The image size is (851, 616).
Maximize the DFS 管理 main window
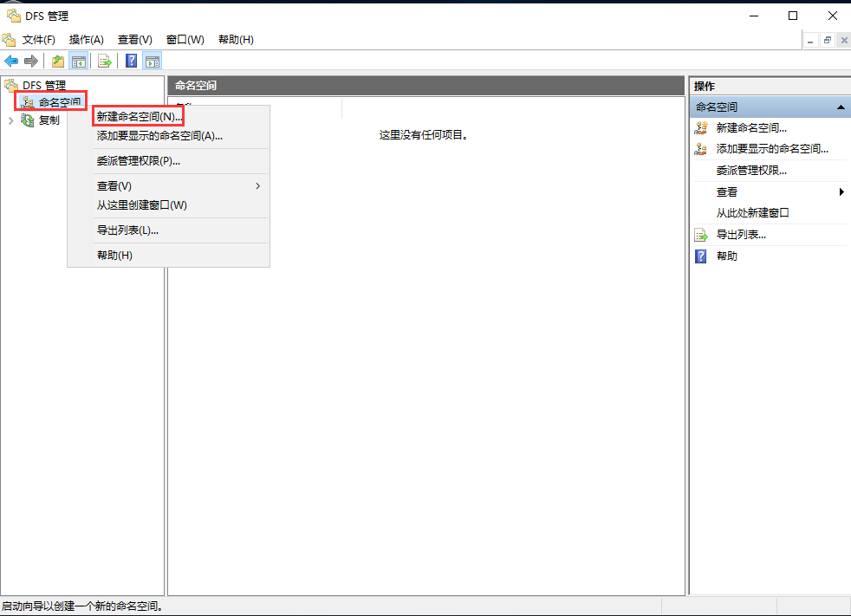(x=793, y=16)
